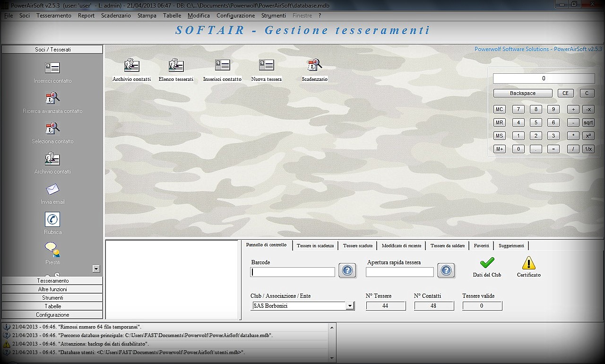Image resolution: width=605 pixels, height=364 pixels.
Task: Open the Tesseramento menu
Action: (x=54, y=16)
